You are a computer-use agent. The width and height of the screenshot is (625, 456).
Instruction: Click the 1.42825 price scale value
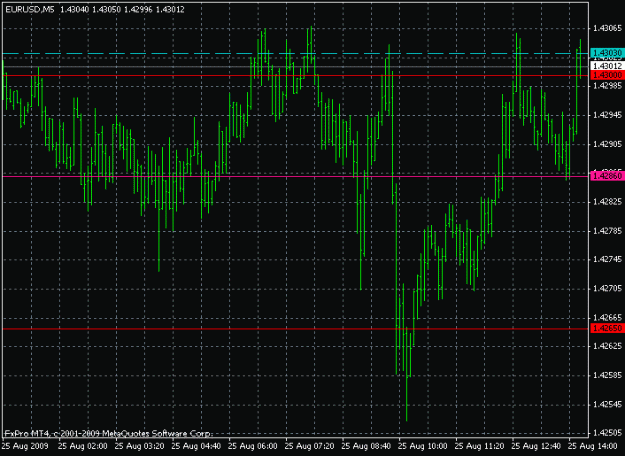point(607,202)
